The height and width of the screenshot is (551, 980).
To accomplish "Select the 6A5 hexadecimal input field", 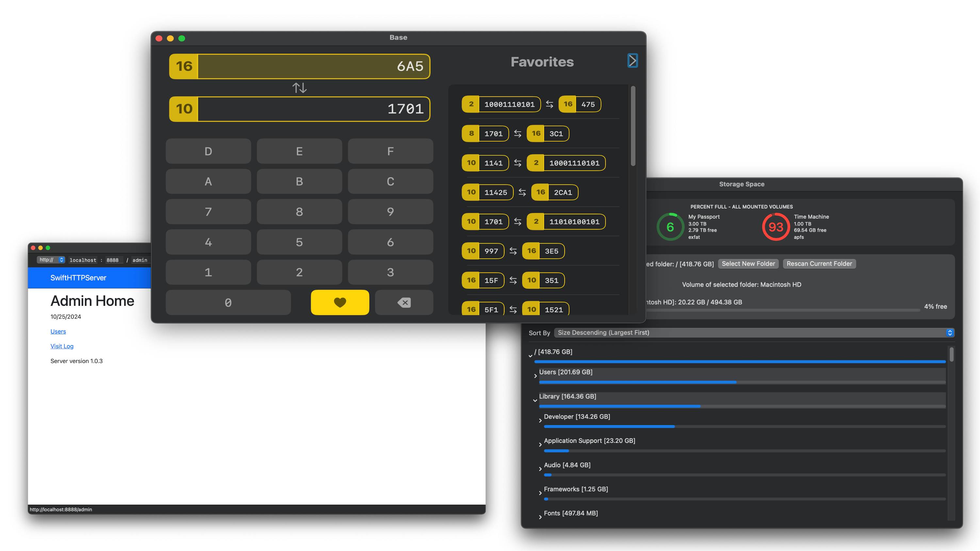I will [x=314, y=66].
